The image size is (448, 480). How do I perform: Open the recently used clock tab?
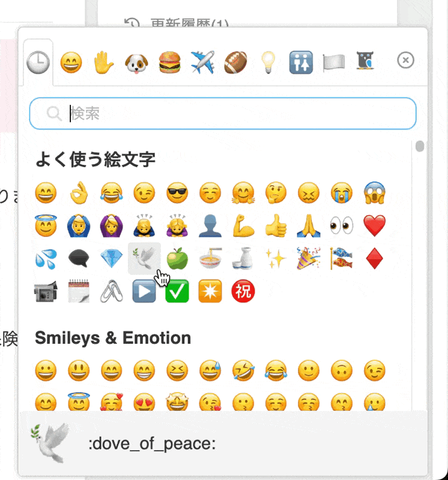[38, 62]
